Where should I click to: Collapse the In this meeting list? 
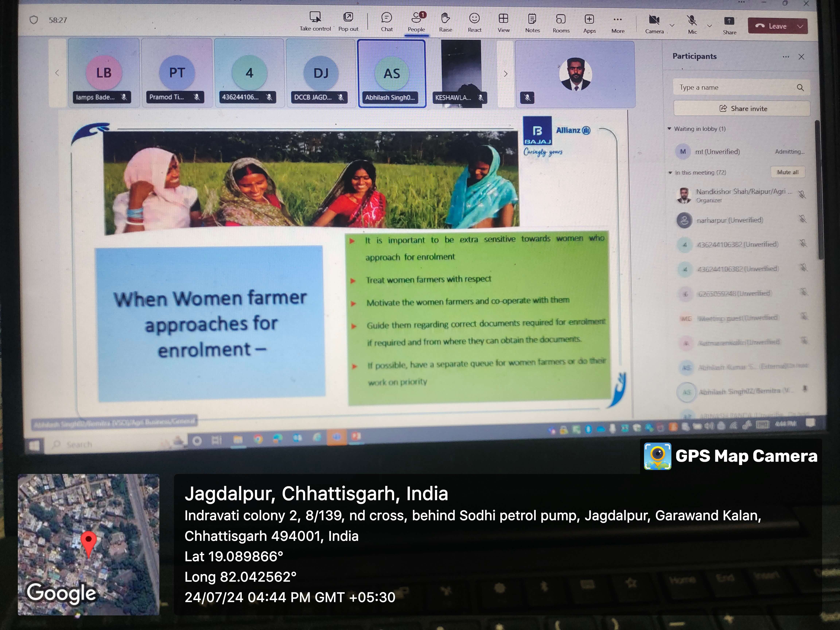point(670,173)
